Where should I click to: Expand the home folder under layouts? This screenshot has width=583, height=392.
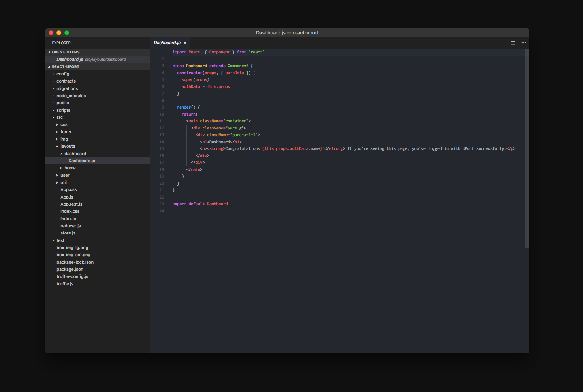click(x=70, y=168)
